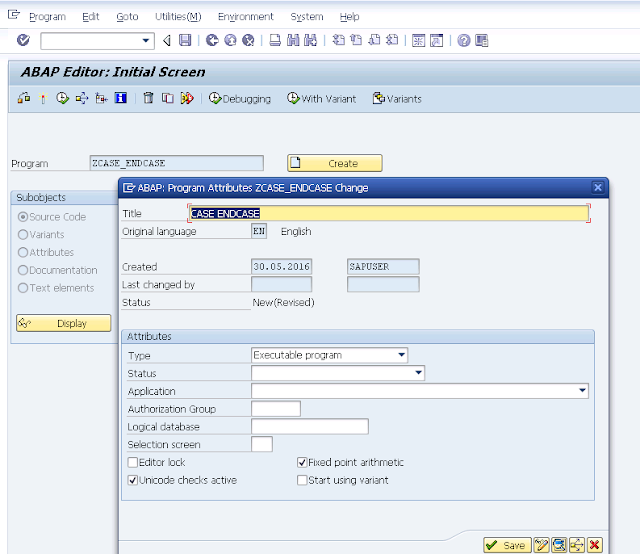The width and height of the screenshot is (640, 554).
Task: Click the Authorization Group input field
Action: point(276,409)
